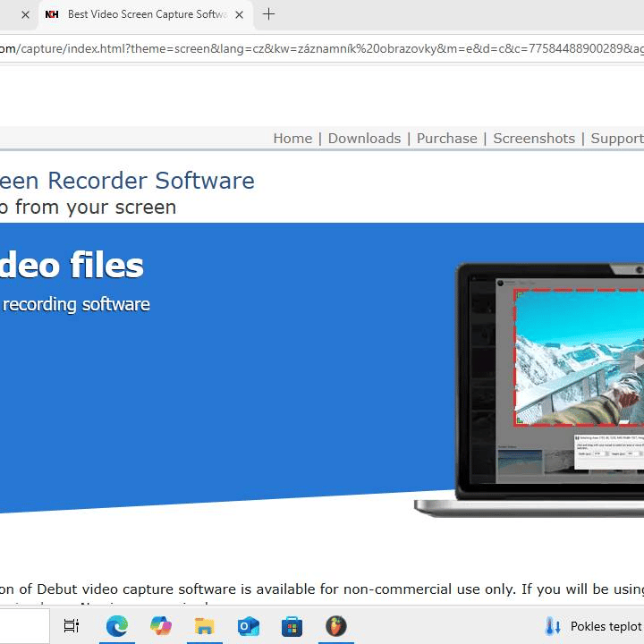
Task: Click the 'Pokles teplot' weather text
Action: 606,626
